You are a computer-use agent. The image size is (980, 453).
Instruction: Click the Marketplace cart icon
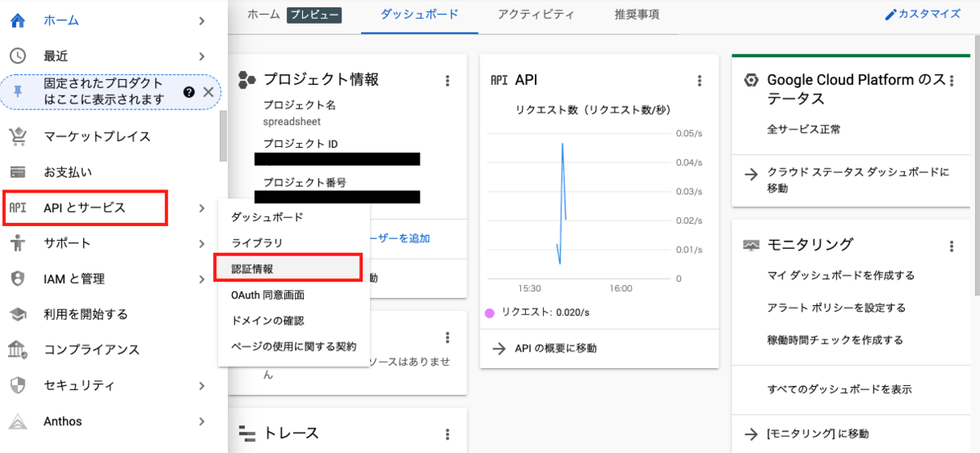[18, 136]
